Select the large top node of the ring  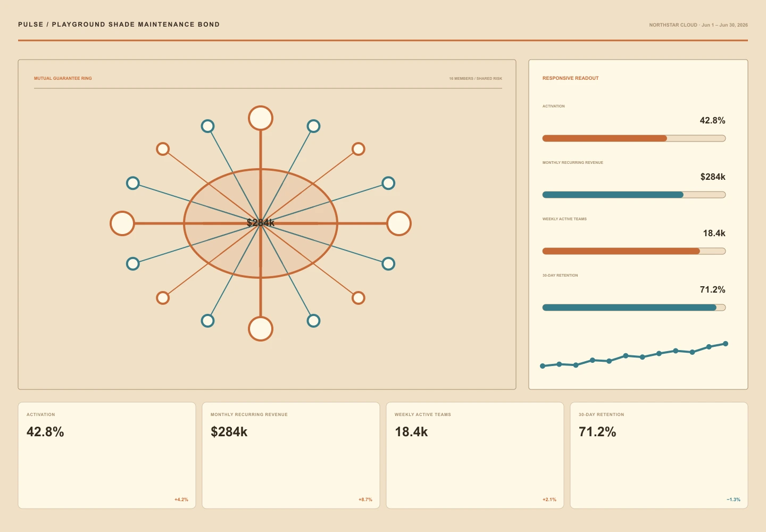(261, 118)
